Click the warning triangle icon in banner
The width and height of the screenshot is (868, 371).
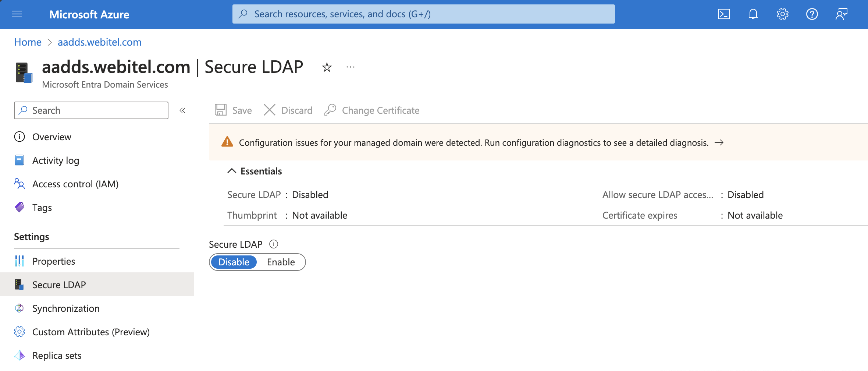tap(227, 142)
